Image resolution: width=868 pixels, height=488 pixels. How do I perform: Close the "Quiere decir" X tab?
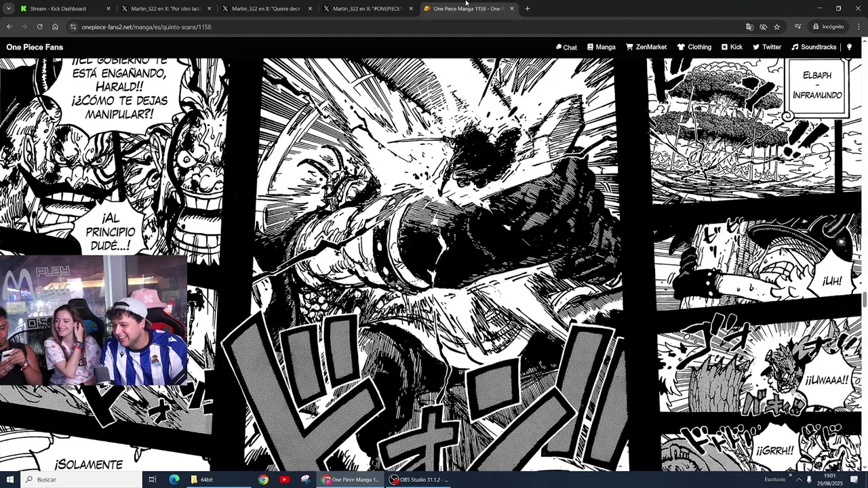click(310, 9)
